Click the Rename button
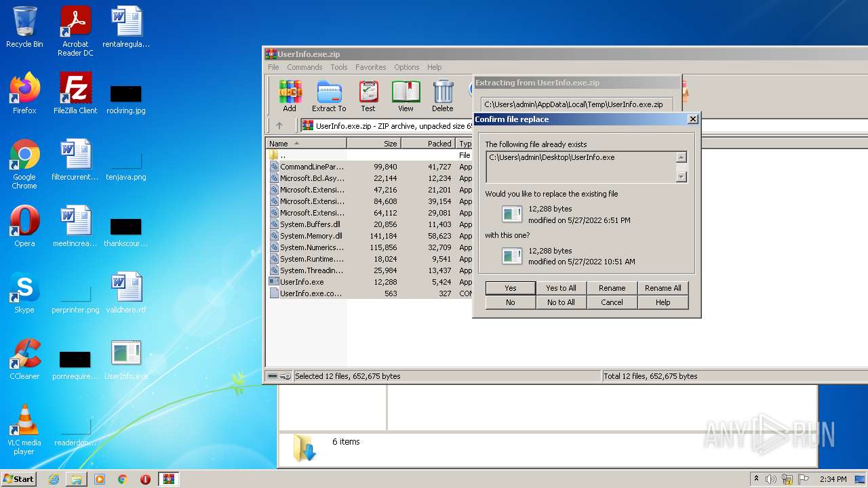Image resolution: width=868 pixels, height=488 pixels. click(612, 288)
